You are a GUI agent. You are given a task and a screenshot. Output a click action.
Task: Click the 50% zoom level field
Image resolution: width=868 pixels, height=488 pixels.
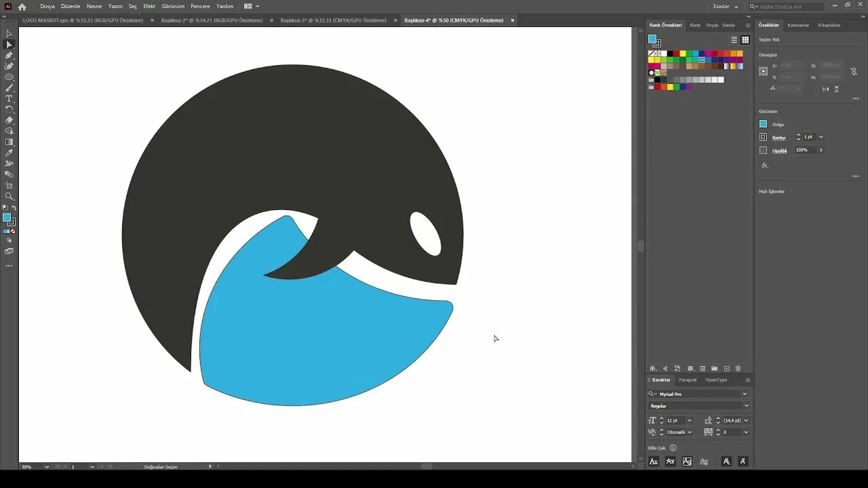pyautogui.click(x=32, y=466)
